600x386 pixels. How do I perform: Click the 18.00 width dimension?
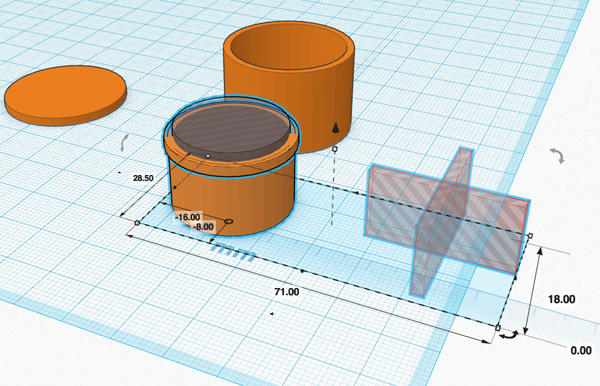(561, 299)
